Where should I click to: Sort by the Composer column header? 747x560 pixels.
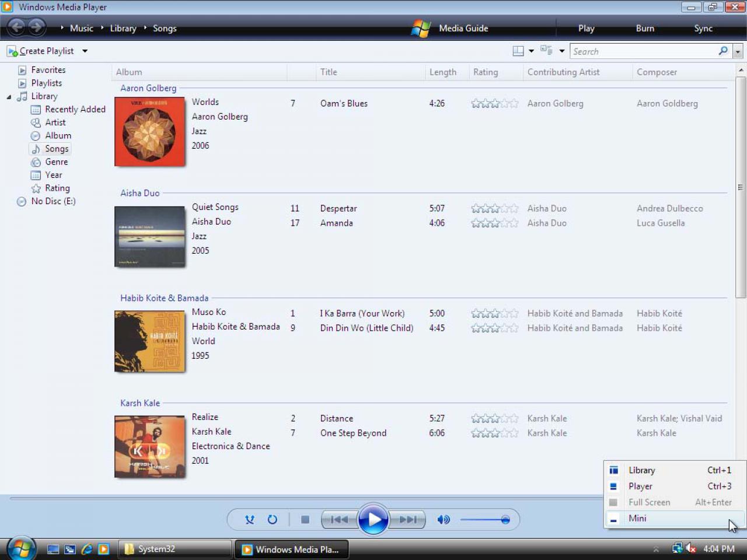[685, 72]
